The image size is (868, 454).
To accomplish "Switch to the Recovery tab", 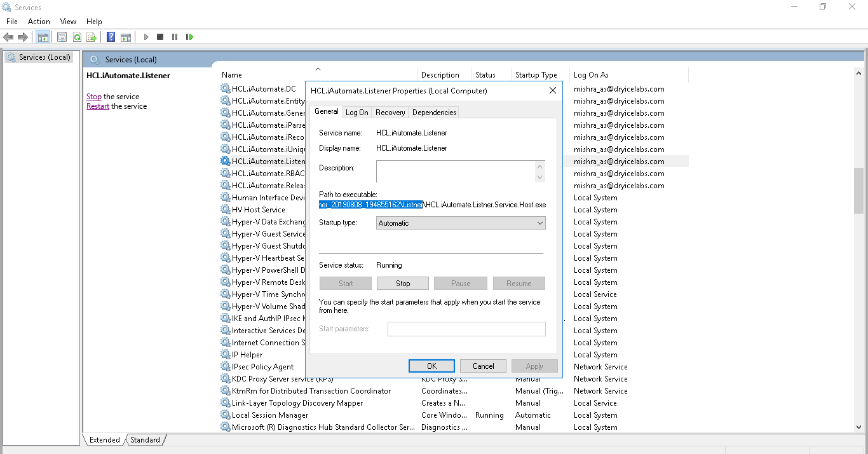I will point(390,113).
